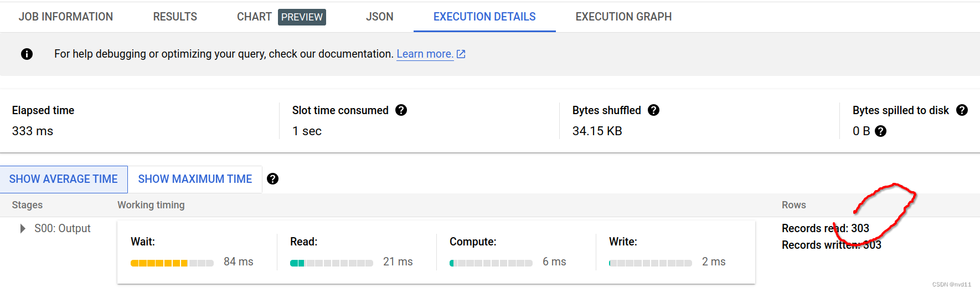Viewport: 980px width, 292px height.
Task: Switch to the Results tab
Action: [175, 17]
